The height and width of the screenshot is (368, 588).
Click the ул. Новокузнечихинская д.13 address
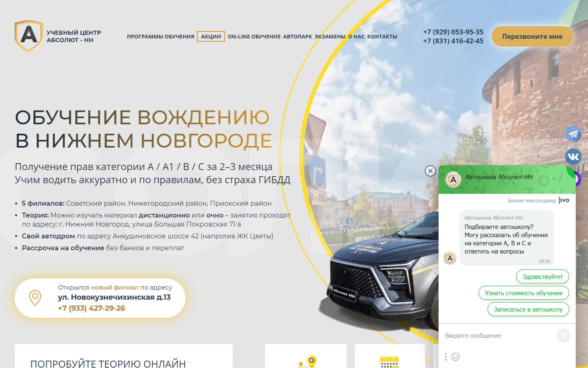click(x=114, y=297)
